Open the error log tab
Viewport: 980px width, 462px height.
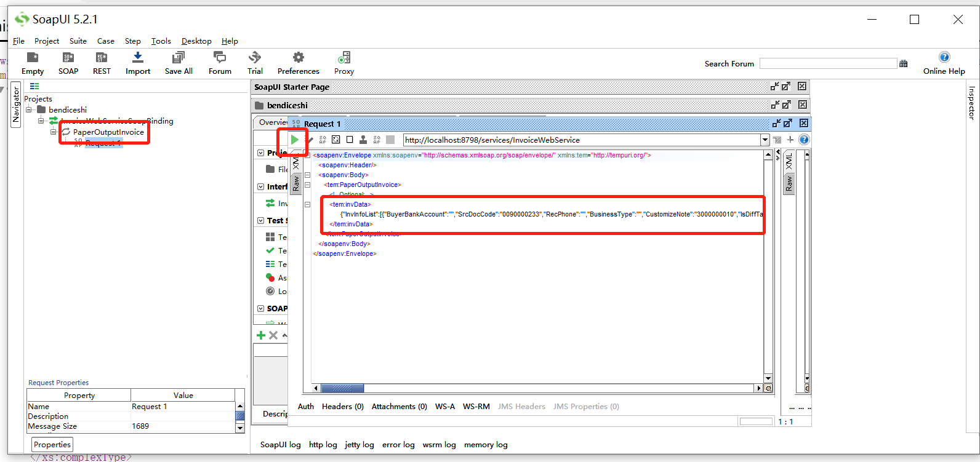click(398, 444)
